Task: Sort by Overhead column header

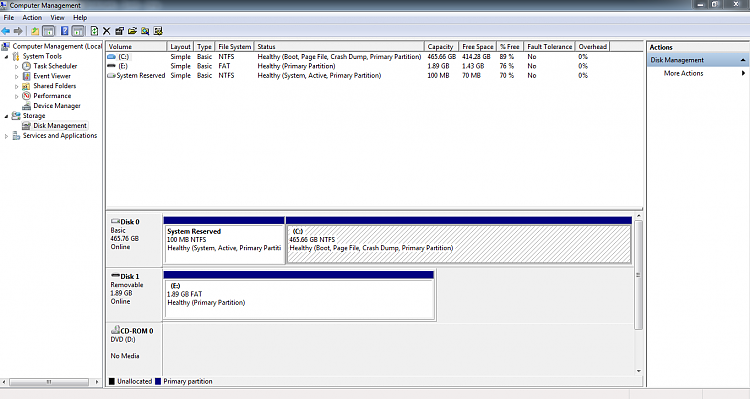Action: click(x=593, y=46)
